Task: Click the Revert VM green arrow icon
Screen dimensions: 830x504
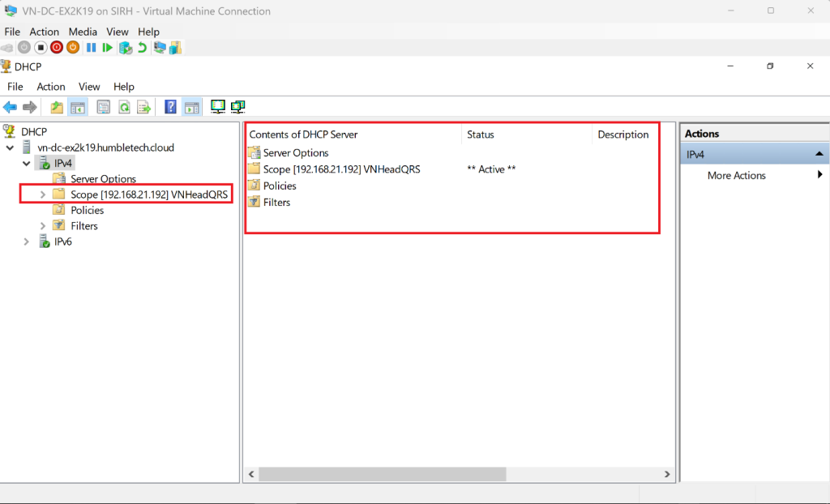Action: point(143,48)
